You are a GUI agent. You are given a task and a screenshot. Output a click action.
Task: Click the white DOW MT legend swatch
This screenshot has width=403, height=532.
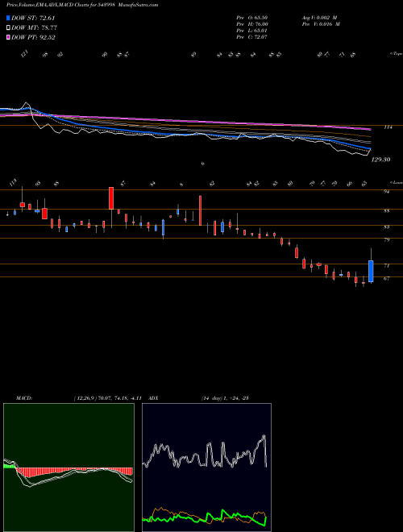[8, 28]
